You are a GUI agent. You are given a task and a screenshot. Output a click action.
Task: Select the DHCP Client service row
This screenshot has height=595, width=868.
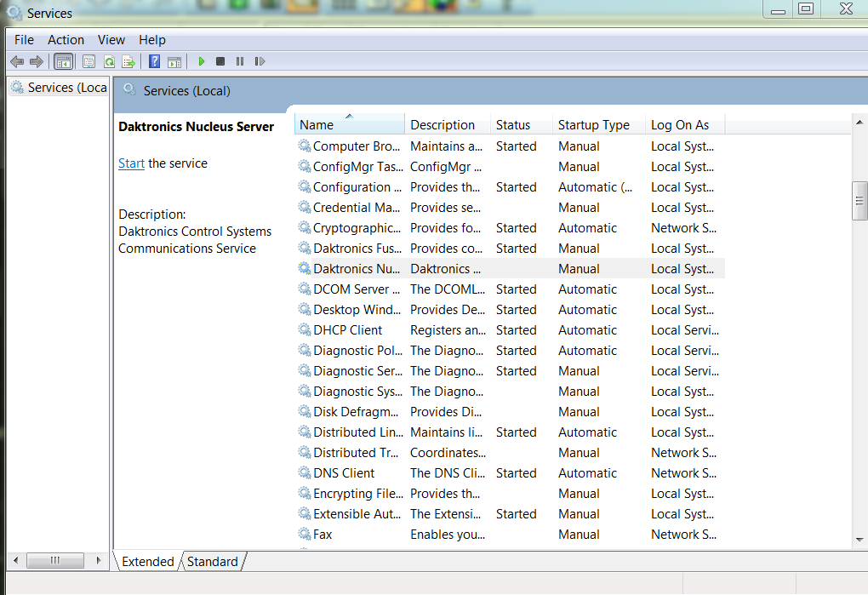coord(347,330)
